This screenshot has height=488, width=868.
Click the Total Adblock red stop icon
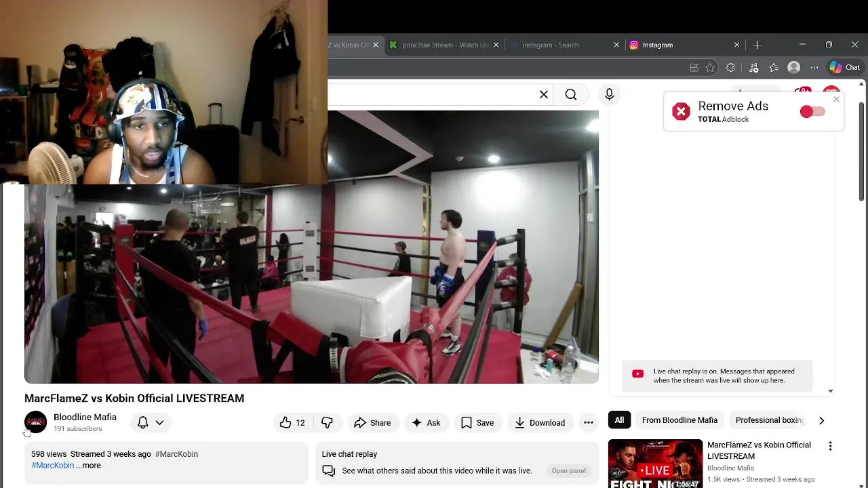pyautogui.click(x=681, y=112)
